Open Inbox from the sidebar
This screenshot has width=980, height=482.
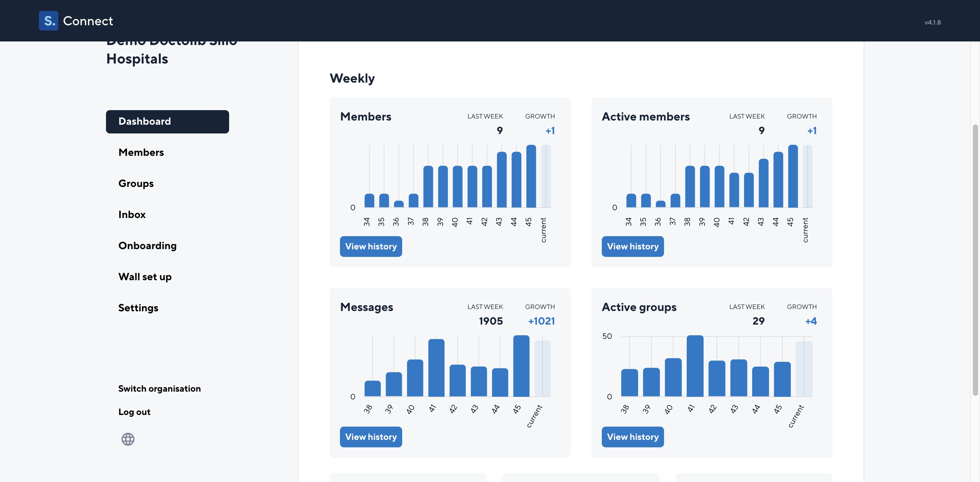pos(132,215)
